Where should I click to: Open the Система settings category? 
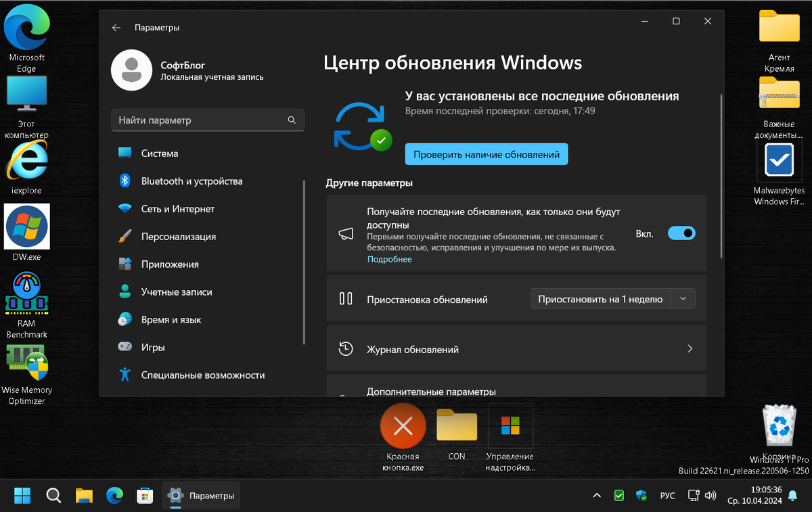coord(207,154)
